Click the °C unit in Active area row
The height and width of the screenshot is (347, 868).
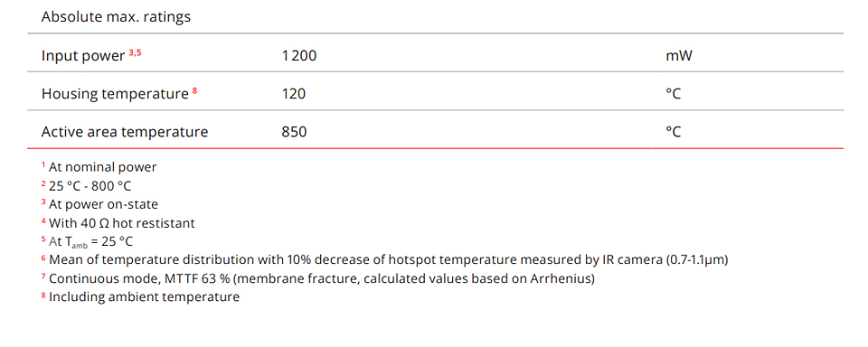(x=673, y=132)
